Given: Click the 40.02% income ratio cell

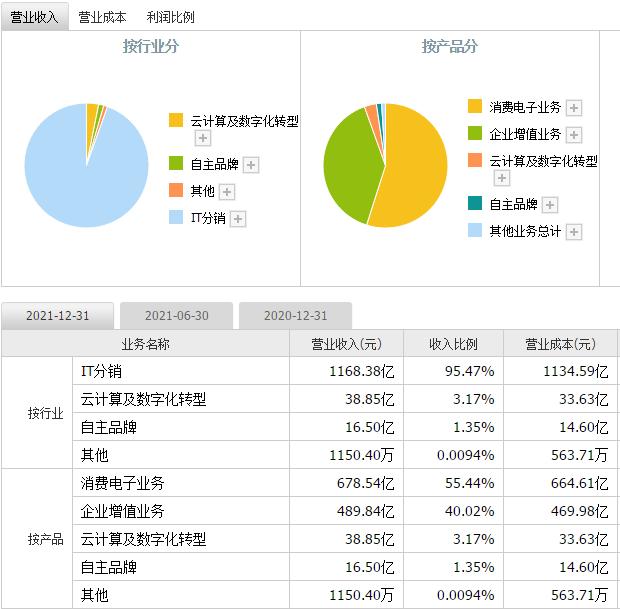Looking at the screenshot, I should [469, 511].
